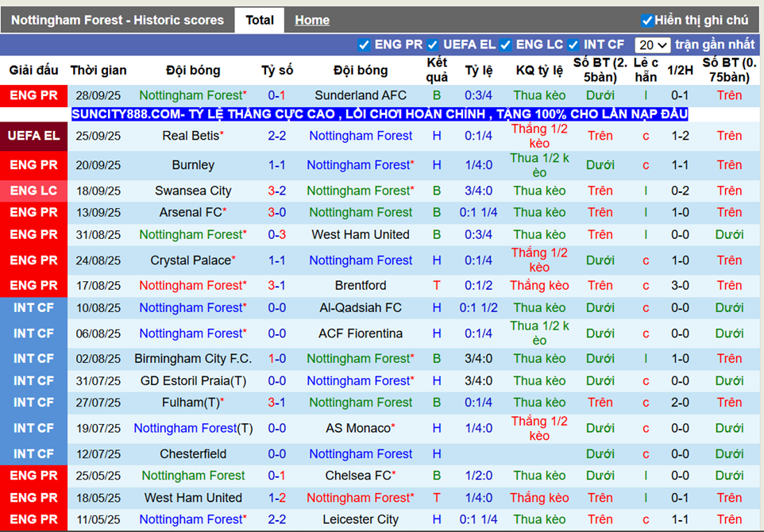Open ACF Fiorentina team link
This screenshot has height=532, width=764.
361,333
